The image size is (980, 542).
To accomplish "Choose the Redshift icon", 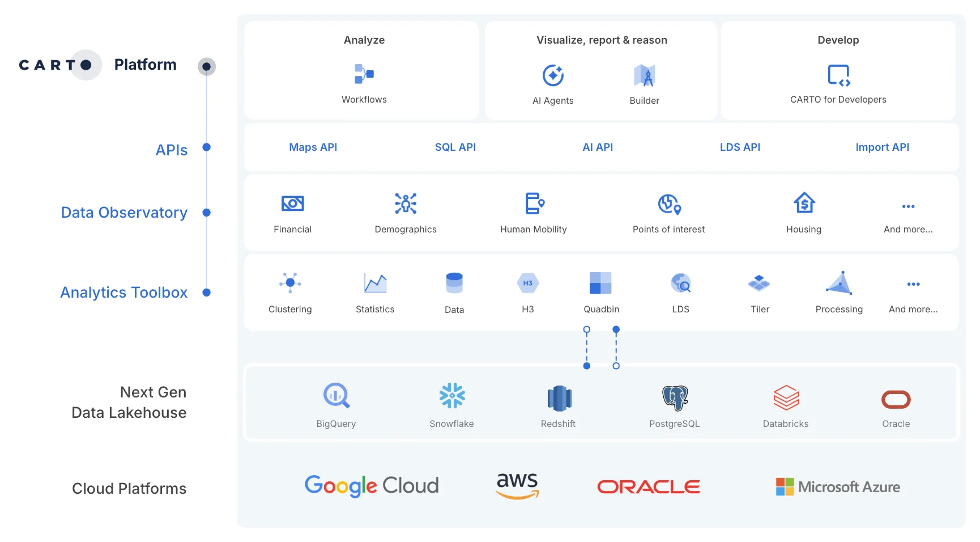I will [560, 398].
